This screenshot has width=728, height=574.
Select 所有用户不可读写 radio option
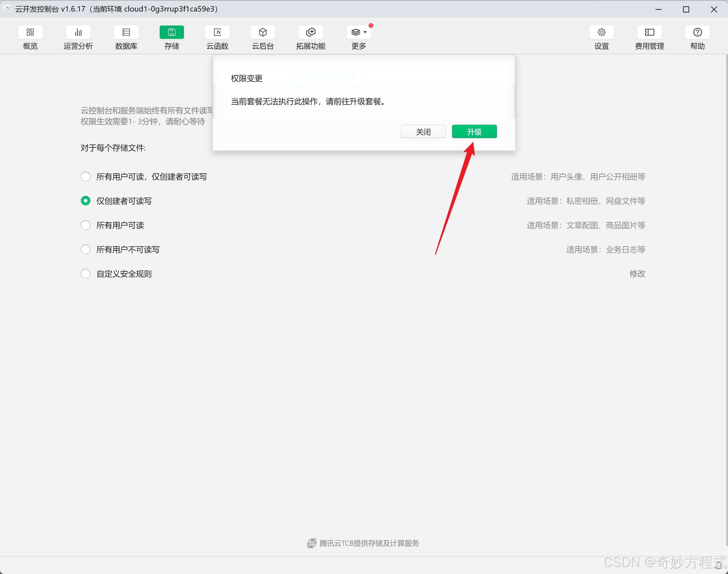[86, 250]
